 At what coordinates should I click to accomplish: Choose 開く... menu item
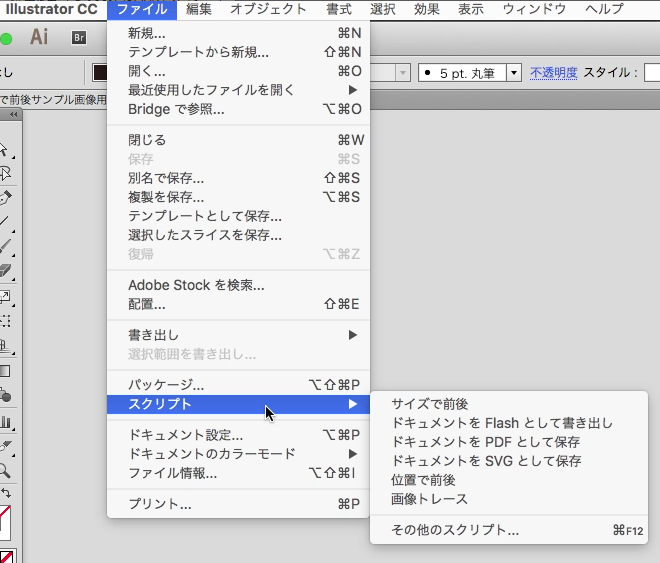point(238,71)
